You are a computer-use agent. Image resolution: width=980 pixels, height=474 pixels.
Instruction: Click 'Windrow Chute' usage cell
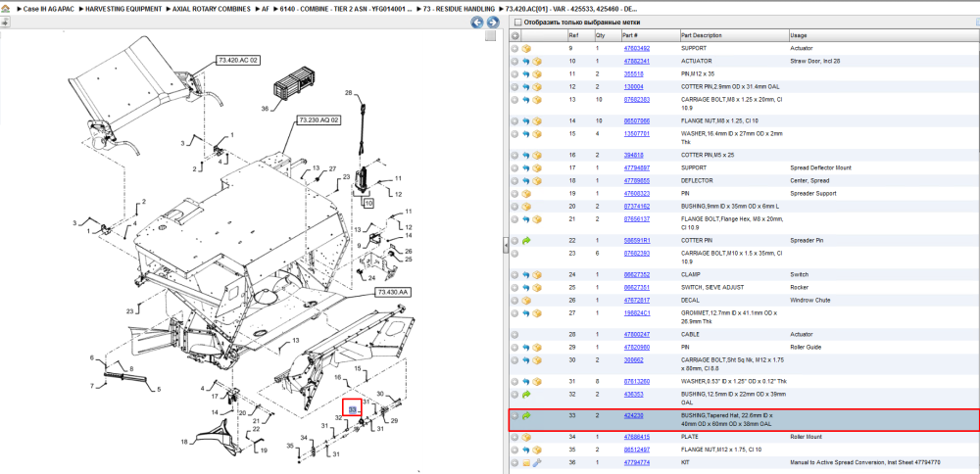click(x=809, y=301)
